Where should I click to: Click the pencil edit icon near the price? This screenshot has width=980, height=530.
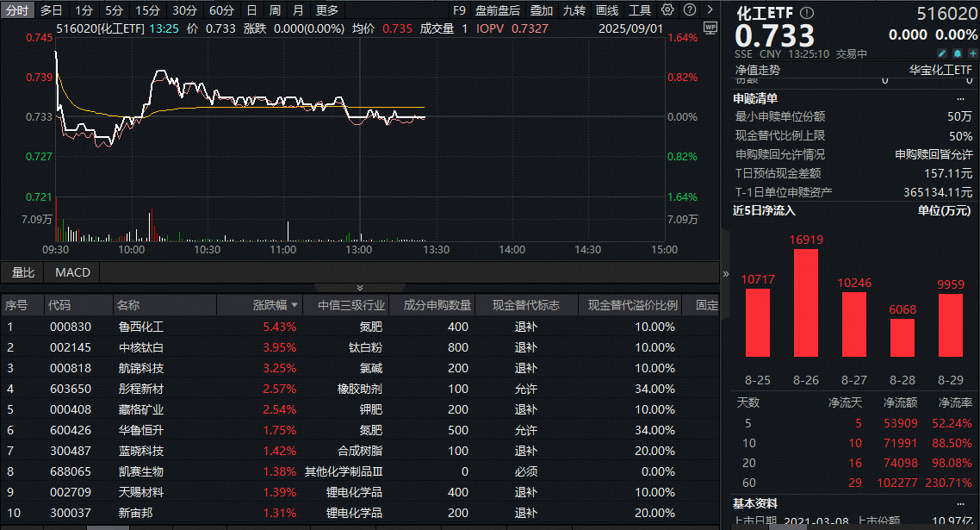pos(941,53)
